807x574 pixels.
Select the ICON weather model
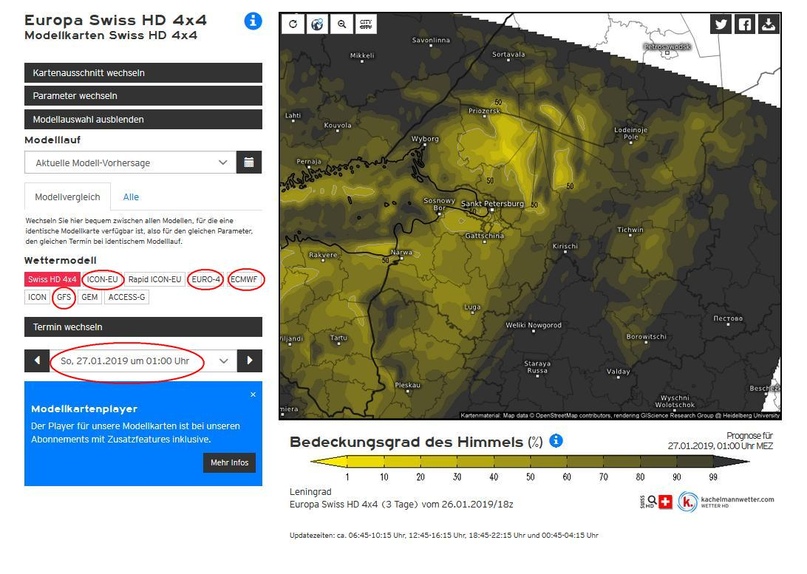[37, 297]
